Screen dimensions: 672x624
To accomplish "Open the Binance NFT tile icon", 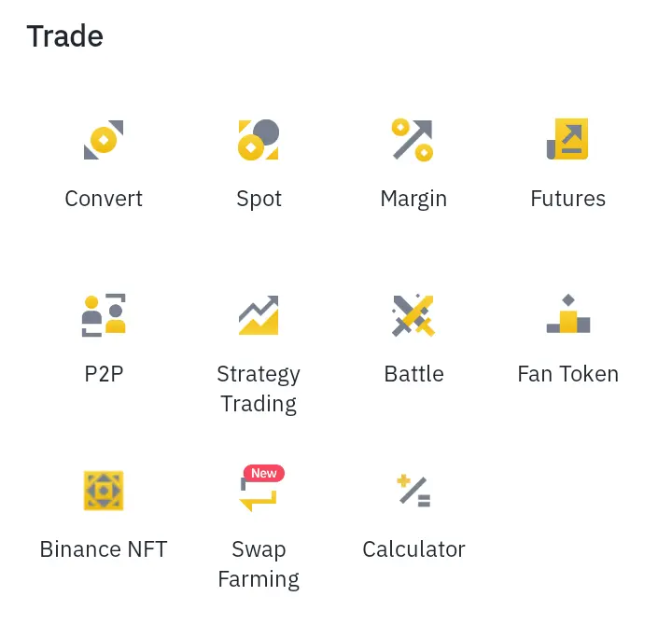I will 104,491.
